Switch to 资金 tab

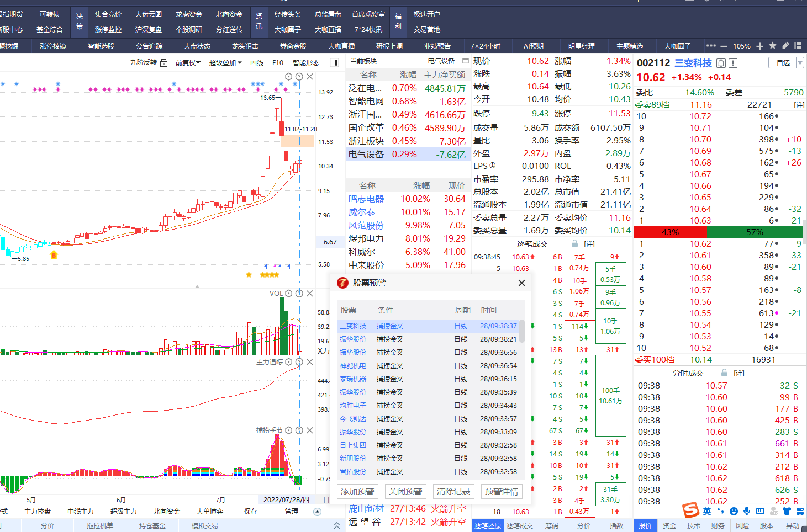[669, 526]
